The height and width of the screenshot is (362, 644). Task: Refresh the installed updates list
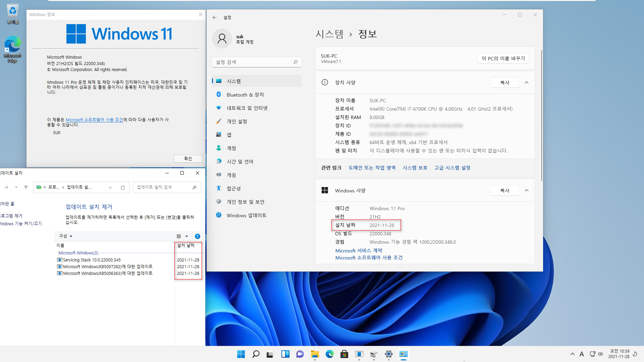[x=123, y=187]
